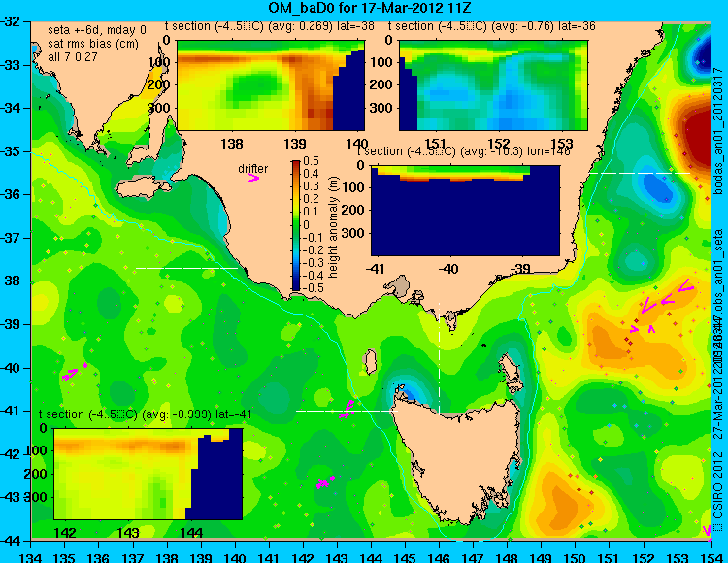728x563 pixels.
Task: Click the "143" axis label of the lat=-41 inset
Action: pos(128,532)
